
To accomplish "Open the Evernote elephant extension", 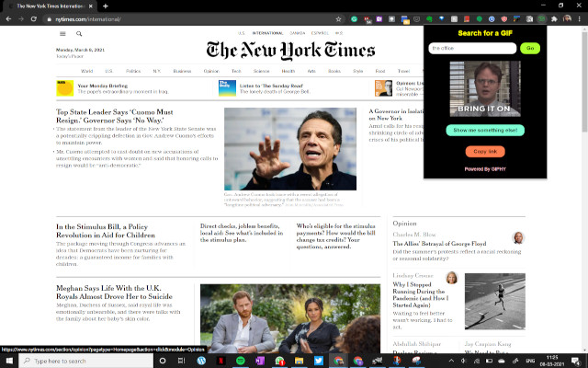I will point(429,19).
